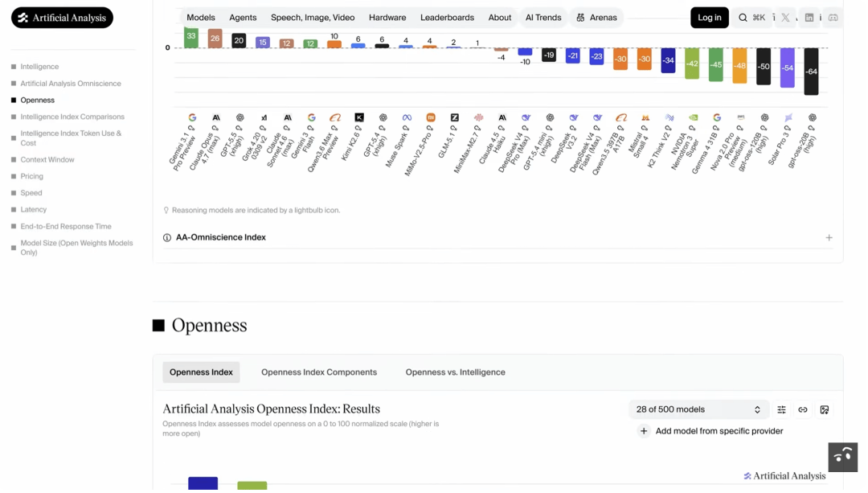Viewport: 868px width, 493px height.
Task: Select the Openness vs. Intelligence tab
Action: 455,372
